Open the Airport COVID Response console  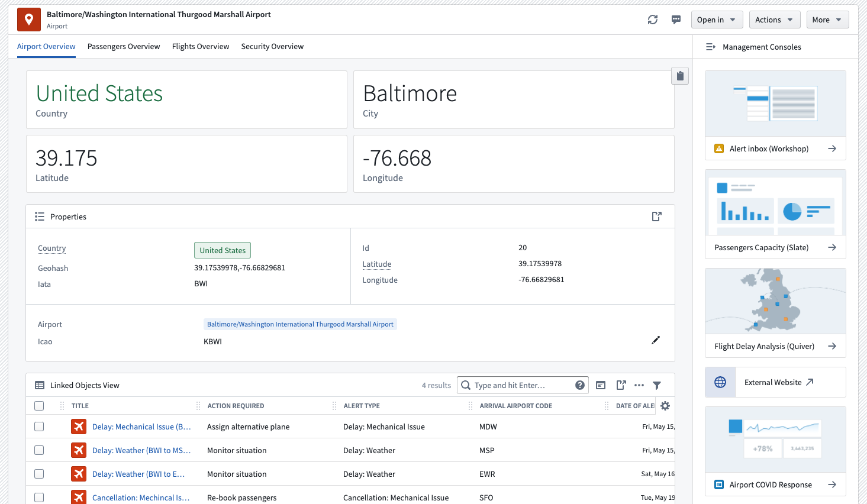(x=775, y=451)
